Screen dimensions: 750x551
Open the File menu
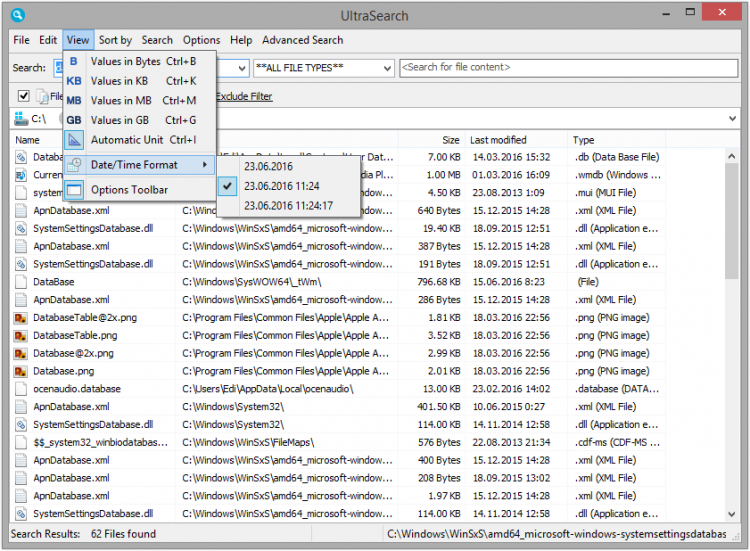(22, 40)
